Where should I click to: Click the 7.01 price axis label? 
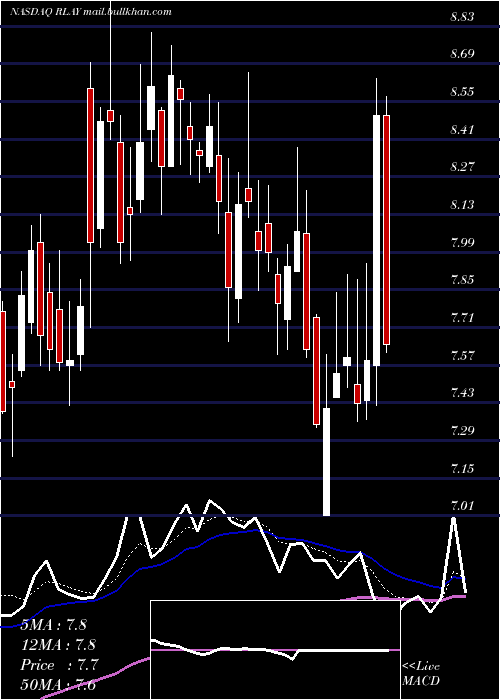pos(462,506)
